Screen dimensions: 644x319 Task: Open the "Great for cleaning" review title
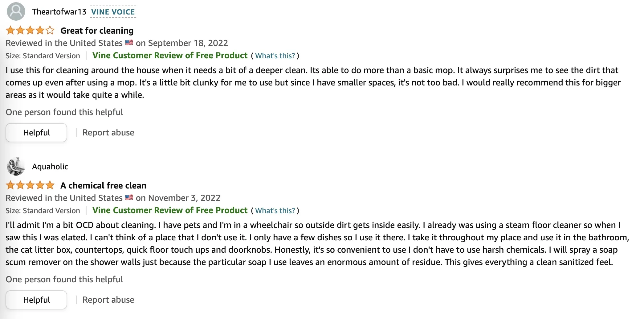[x=97, y=31]
